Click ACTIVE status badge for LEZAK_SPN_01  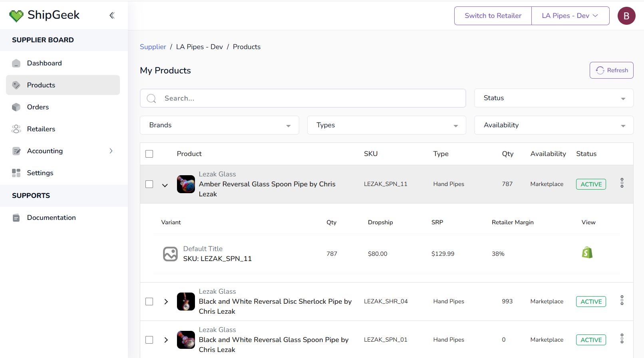point(591,340)
